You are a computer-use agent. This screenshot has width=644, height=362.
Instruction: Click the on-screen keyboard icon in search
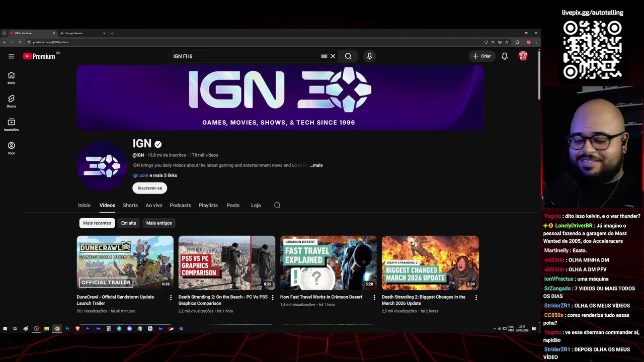pyautogui.click(x=324, y=56)
